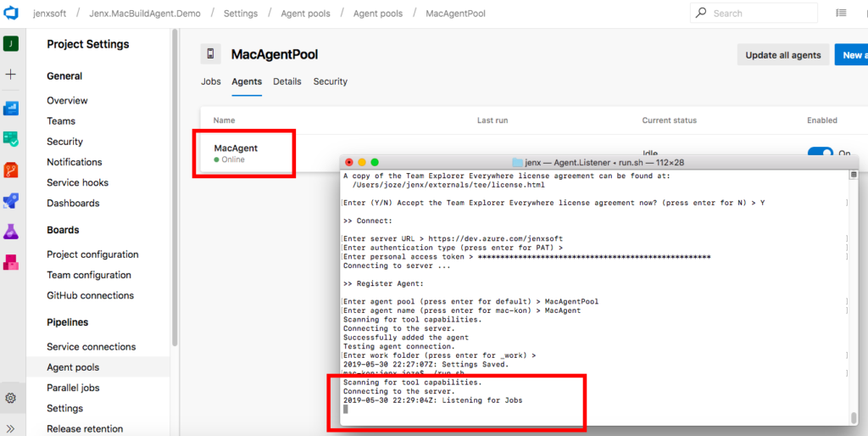This screenshot has width=868, height=436.
Task: Open Jenx.MacBuildAgent.Demo breadcrumb
Action: 145,14
